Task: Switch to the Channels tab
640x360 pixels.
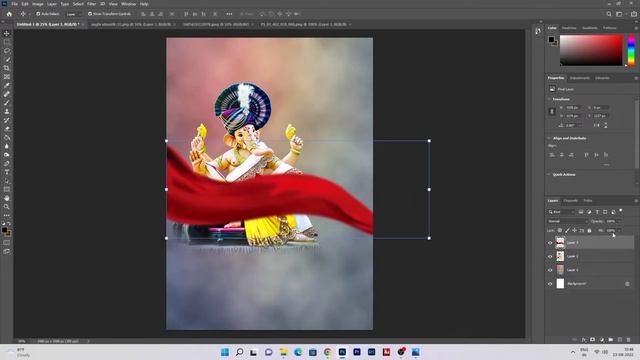Action: pyautogui.click(x=571, y=201)
